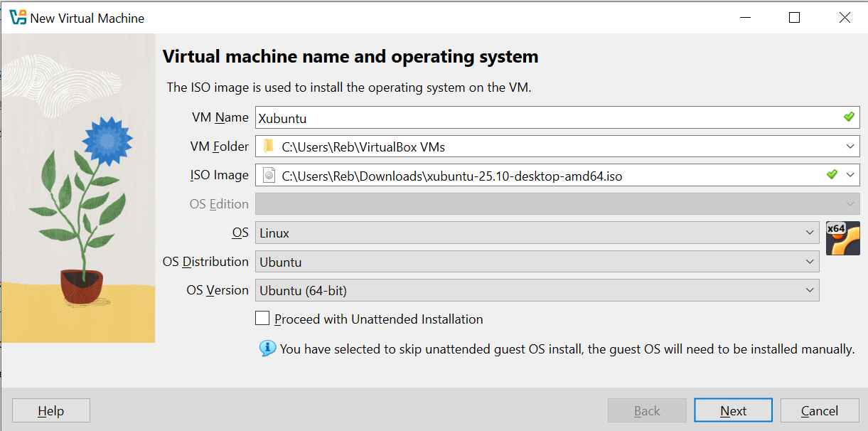Maximize the New Virtual Machine window
Screen dimensions: 868x431
click(x=795, y=18)
